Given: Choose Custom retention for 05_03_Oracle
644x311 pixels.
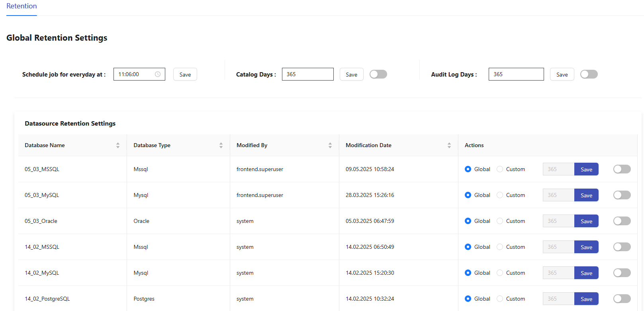Looking at the screenshot, I should pyautogui.click(x=500, y=221).
